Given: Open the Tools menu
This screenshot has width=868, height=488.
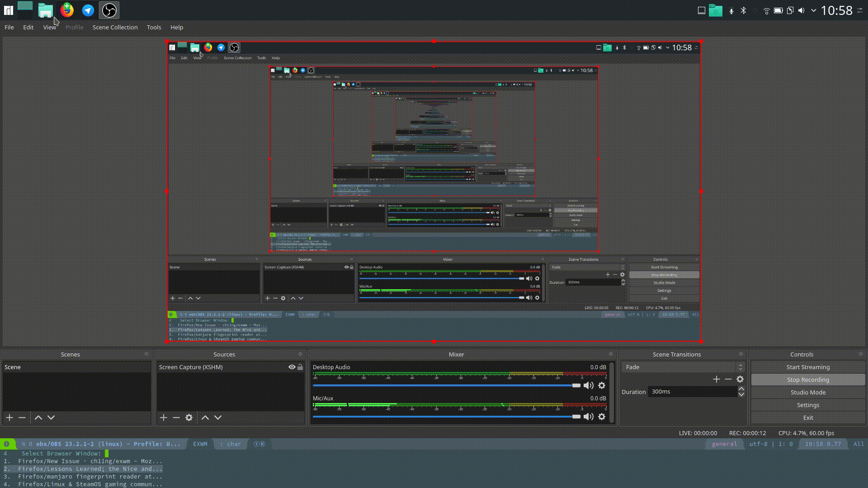Looking at the screenshot, I should (x=154, y=27).
